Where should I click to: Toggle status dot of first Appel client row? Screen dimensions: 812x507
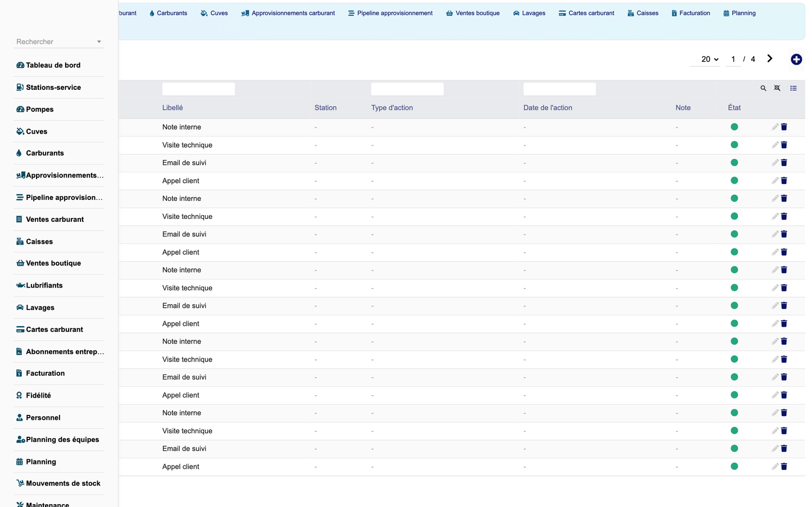click(x=734, y=181)
